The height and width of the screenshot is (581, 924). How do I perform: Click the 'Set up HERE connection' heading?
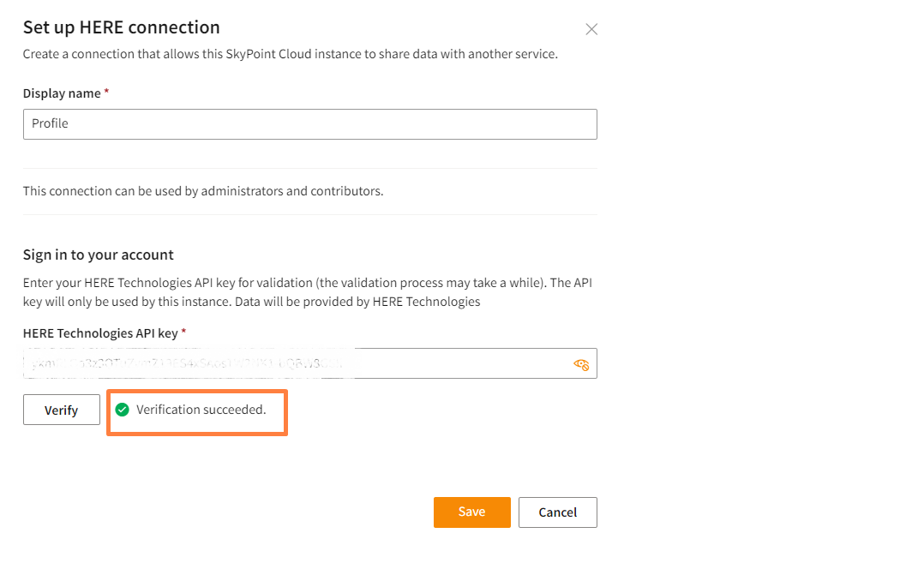pos(122,27)
